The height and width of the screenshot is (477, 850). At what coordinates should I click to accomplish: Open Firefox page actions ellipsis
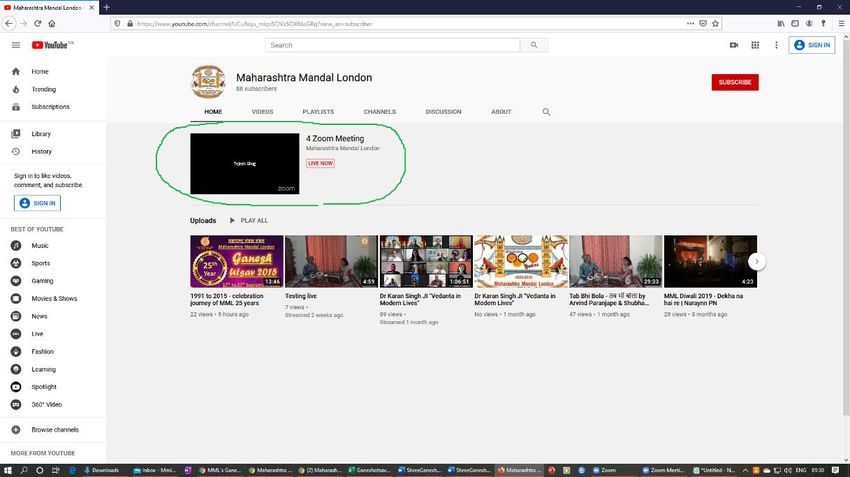click(x=690, y=23)
